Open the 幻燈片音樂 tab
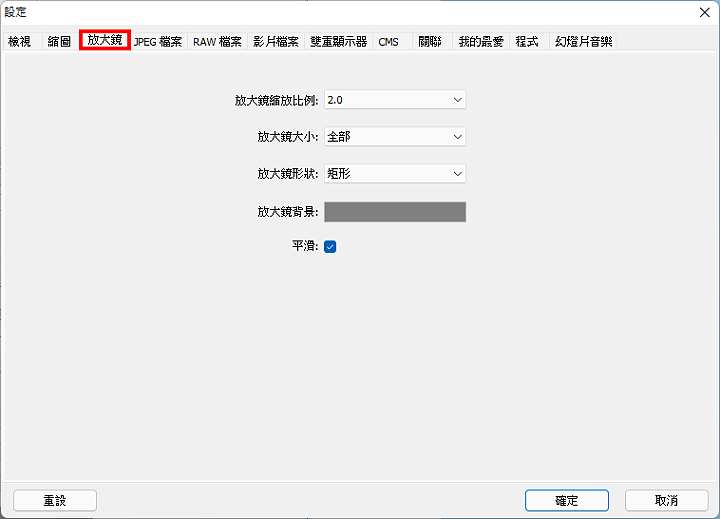 [x=583, y=41]
